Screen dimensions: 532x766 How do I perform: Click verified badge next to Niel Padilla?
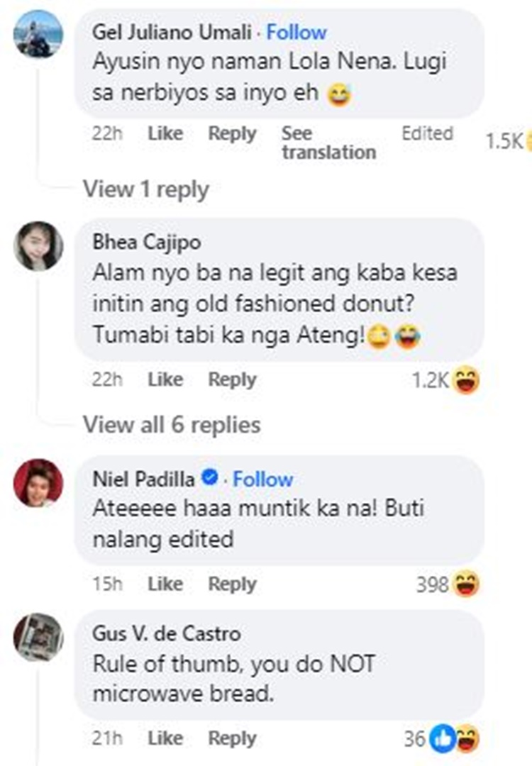click(x=209, y=479)
